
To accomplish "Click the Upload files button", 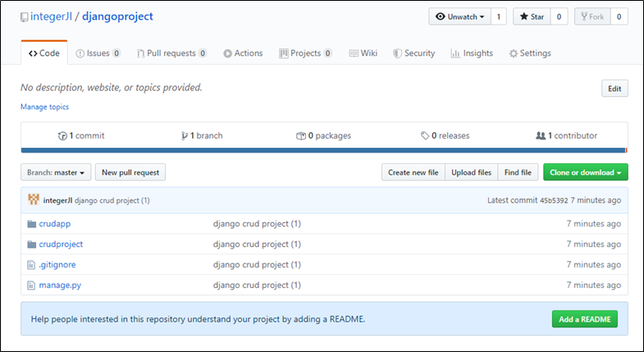I will click(472, 172).
